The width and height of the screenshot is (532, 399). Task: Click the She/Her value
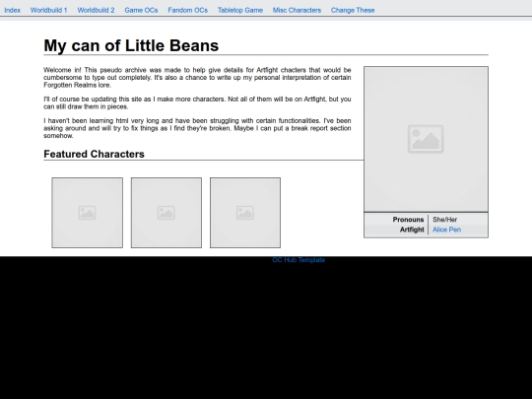[444, 220]
